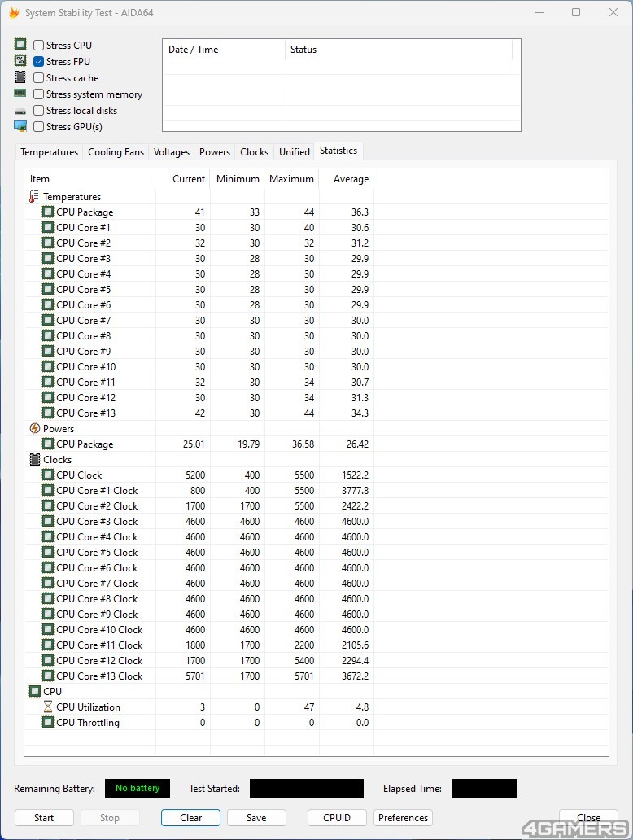Click the percent icon beside Stress FPU
Image resolution: width=633 pixels, height=840 pixels.
[x=20, y=60]
